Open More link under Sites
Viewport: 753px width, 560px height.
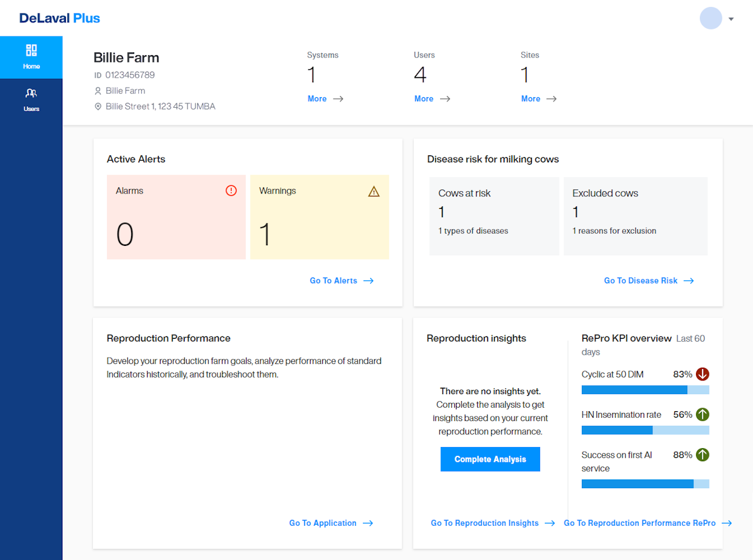coord(538,99)
